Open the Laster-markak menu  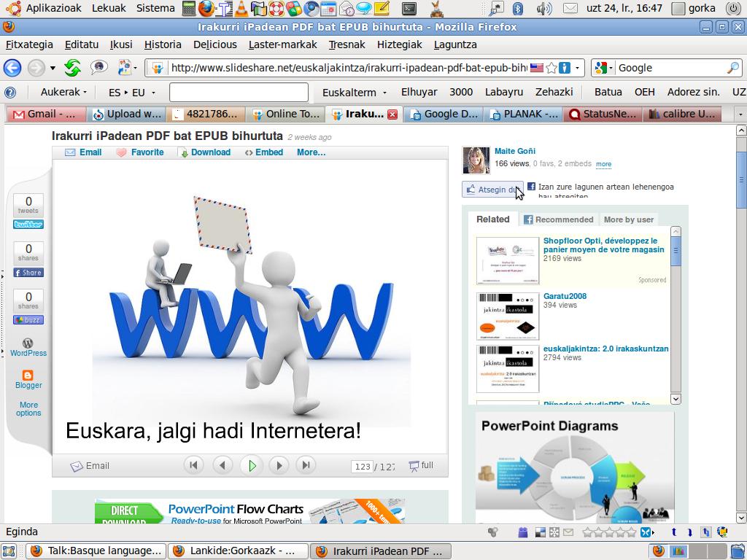click(x=282, y=44)
